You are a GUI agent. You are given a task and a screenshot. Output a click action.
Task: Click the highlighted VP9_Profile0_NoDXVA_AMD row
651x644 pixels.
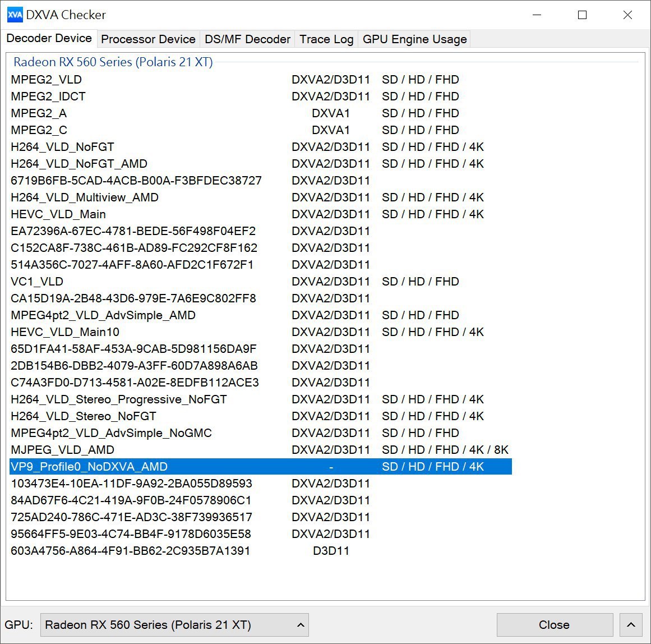coord(261,467)
